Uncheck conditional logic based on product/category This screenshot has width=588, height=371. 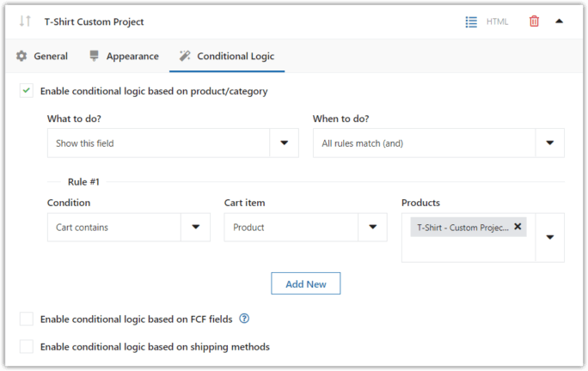(27, 91)
